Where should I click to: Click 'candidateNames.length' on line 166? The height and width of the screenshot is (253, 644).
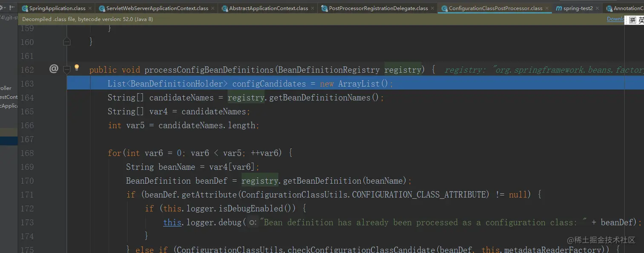(x=207, y=125)
